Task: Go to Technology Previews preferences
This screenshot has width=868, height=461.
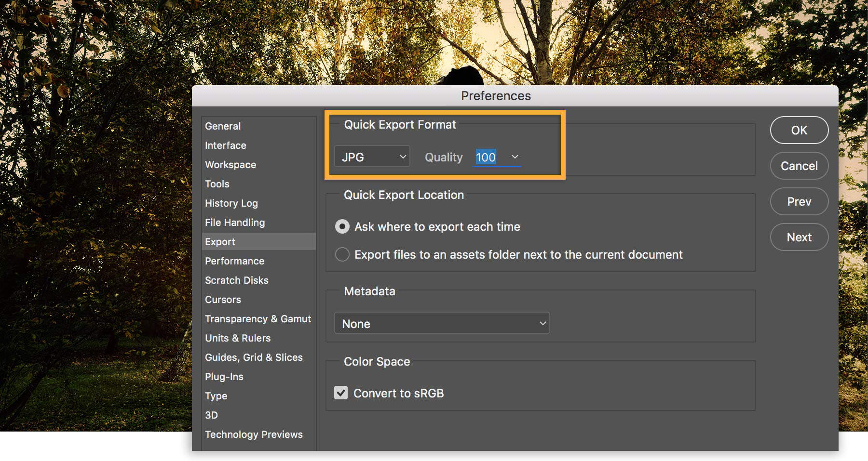Action: 254,434
